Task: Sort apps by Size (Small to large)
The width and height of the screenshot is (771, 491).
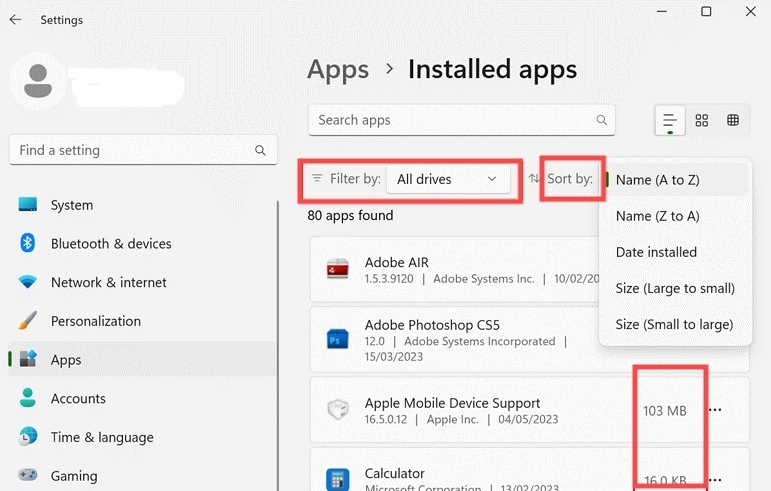Action: point(674,324)
